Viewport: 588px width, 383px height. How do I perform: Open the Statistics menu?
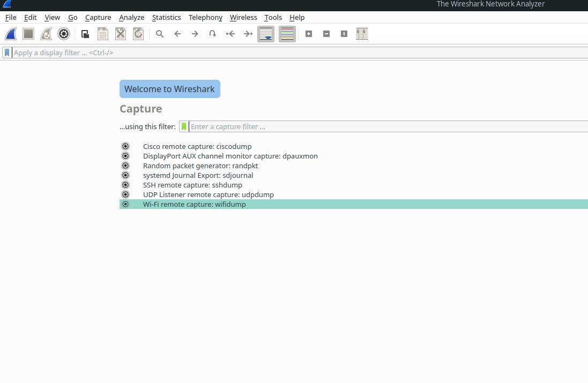pos(166,18)
